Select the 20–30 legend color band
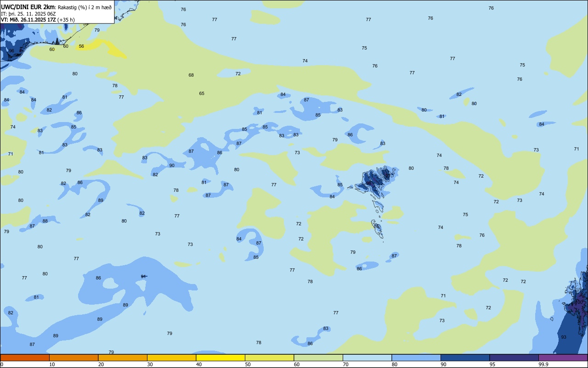The width and height of the screenshot is (588, 368). coord(123,357)
